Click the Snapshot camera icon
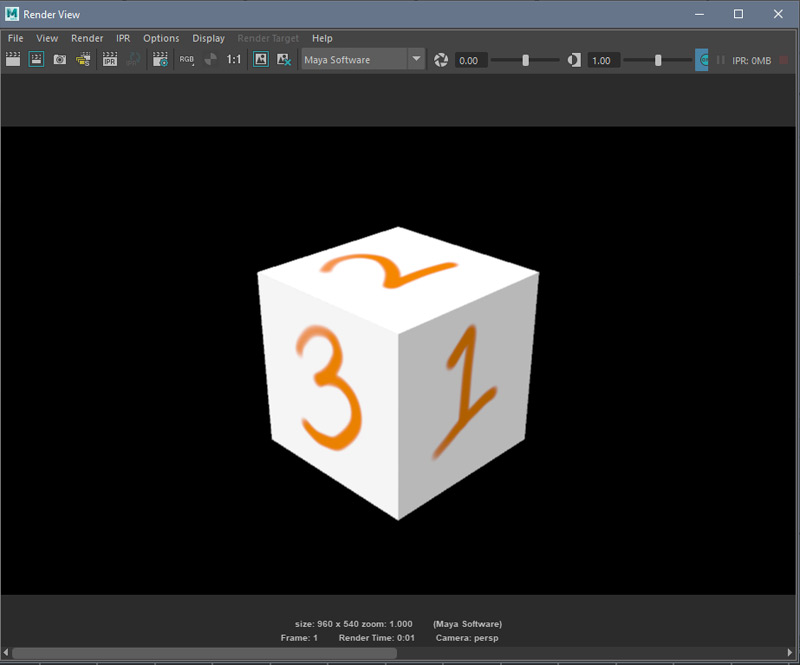 point(60,60)
